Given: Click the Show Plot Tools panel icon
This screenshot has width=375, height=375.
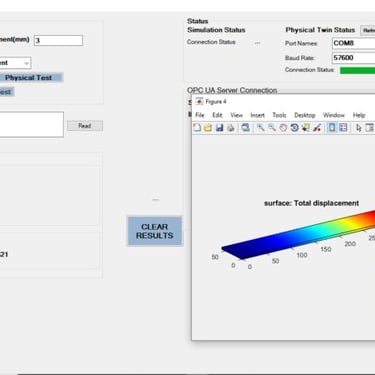Looking at the screenshot, I should [370, 128].
